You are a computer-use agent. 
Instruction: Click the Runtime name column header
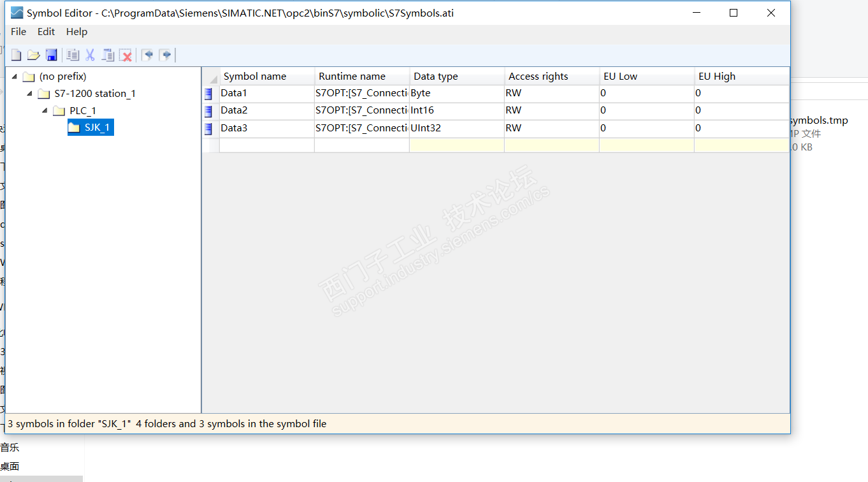pyautogui.click(x=362, y=77)
